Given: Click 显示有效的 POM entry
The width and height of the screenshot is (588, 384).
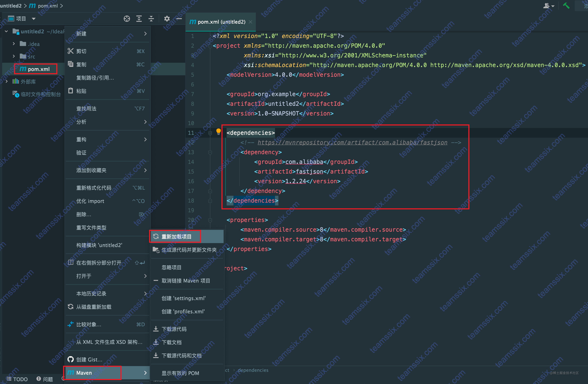Looking at the screenshot, I should pos(187,373).
